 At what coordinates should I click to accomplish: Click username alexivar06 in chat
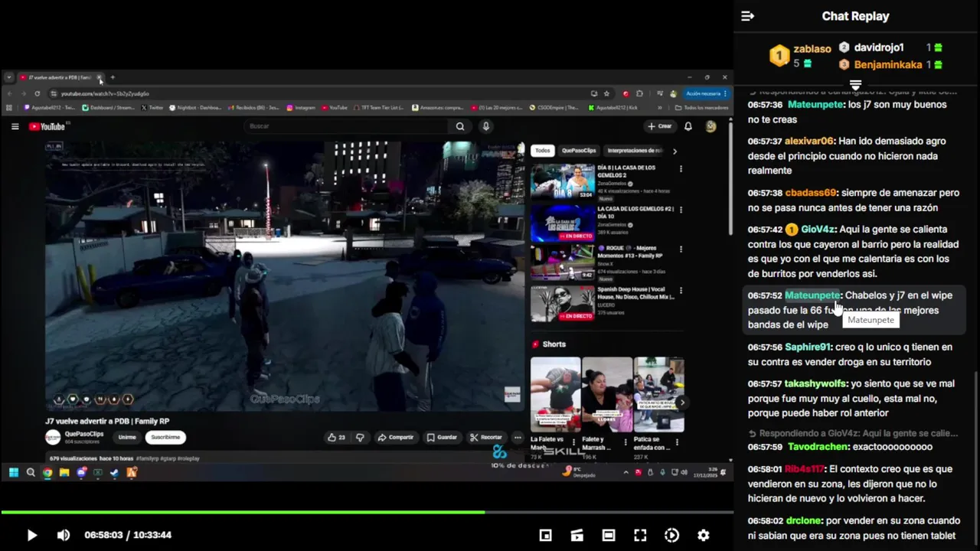click(x=809, y=141)
